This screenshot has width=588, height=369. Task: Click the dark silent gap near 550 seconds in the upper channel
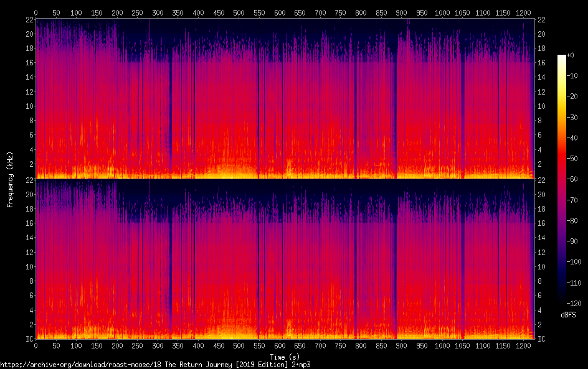258,100
